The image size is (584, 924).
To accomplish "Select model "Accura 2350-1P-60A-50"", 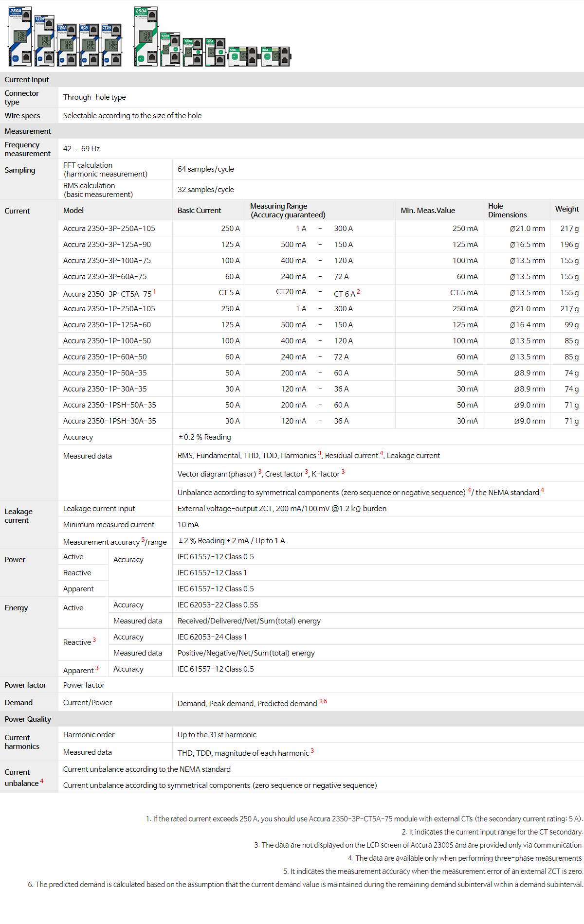I will pos(105,357).
